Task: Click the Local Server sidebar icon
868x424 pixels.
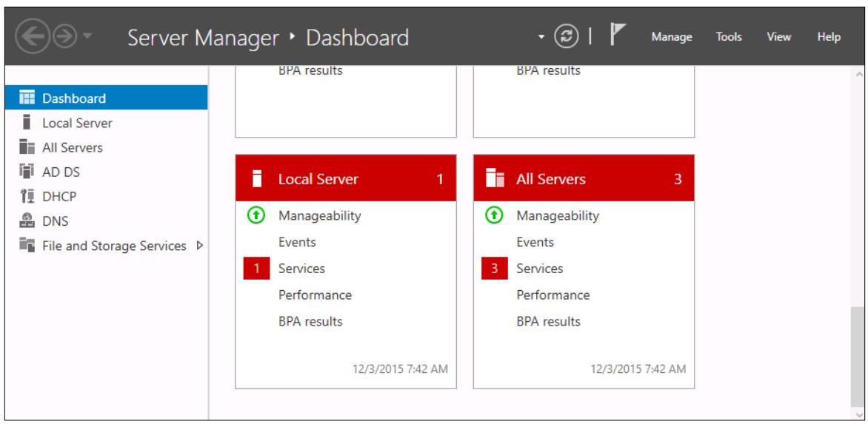Action: (x=27, y=122)
